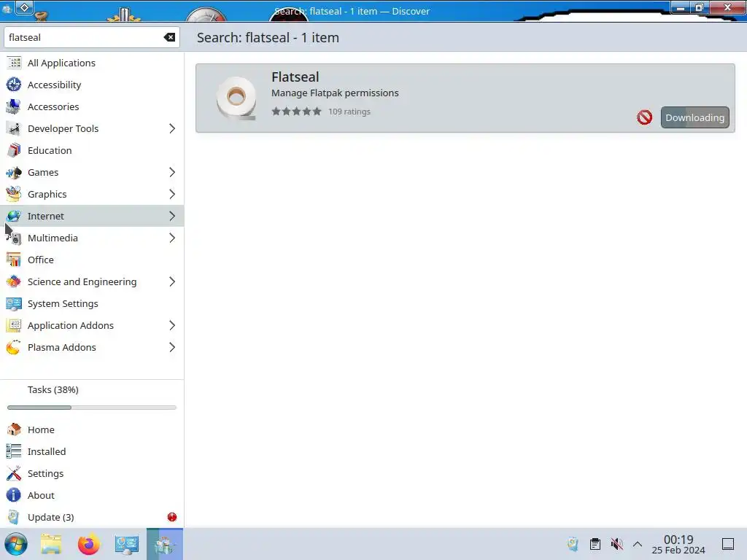The height and width of the screenshot is (560, 747).
Task: Click the Home house icon
Action: [x=14, y=429]
